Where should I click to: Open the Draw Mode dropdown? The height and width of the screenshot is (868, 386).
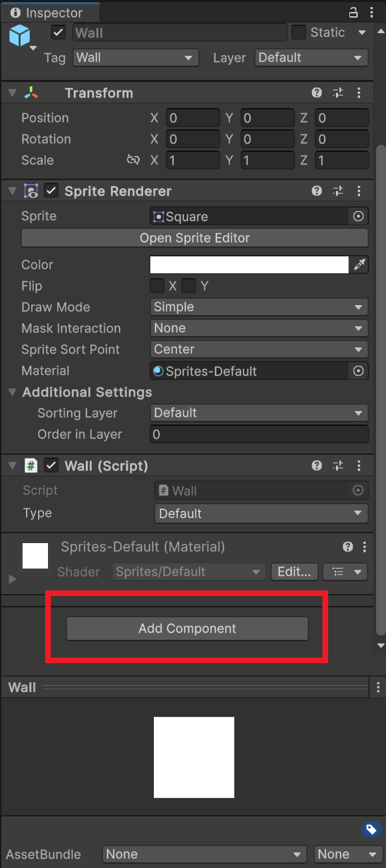point(260,307)
